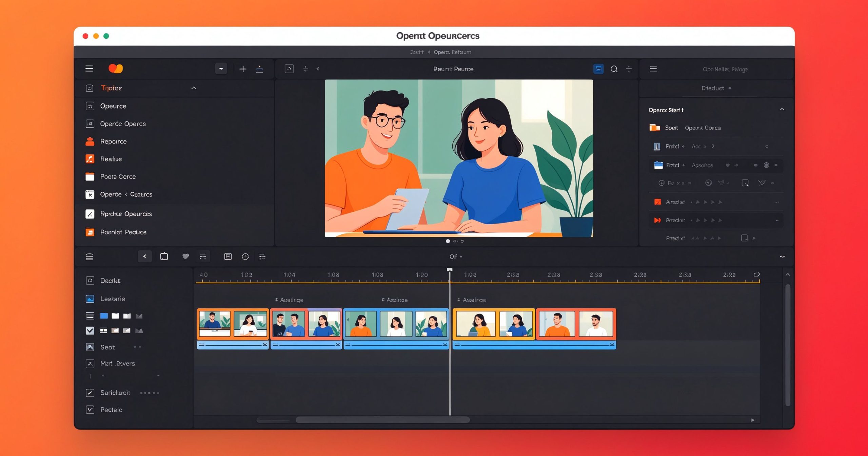Click the heart favorite icon in timeline toolbar
Screen dimensions: 868x456
pos(185,256)
